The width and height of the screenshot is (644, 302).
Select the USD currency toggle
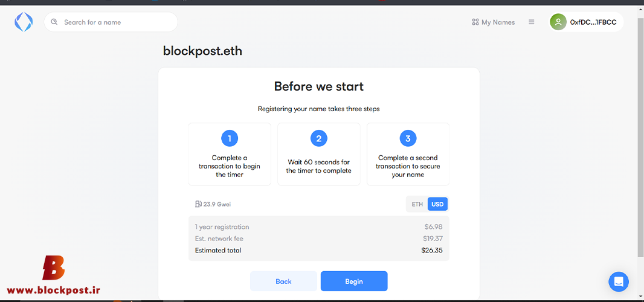437,204
